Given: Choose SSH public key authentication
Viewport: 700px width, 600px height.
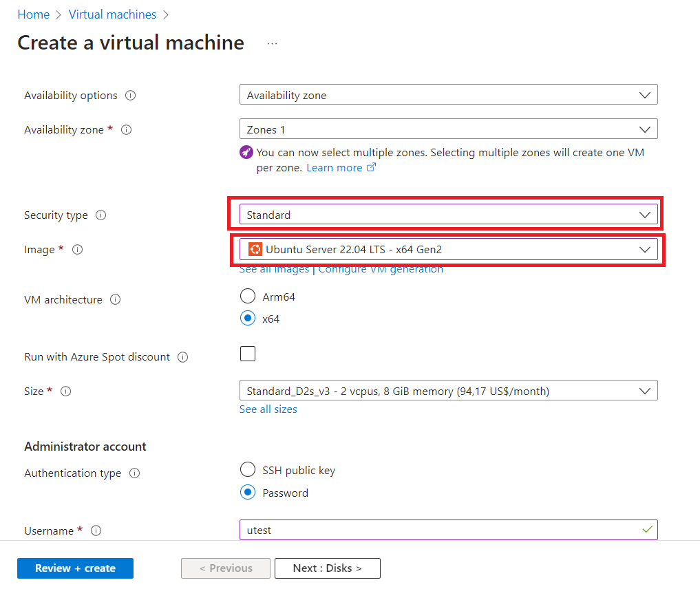Looking at the screenshot, I should [248, 470].
